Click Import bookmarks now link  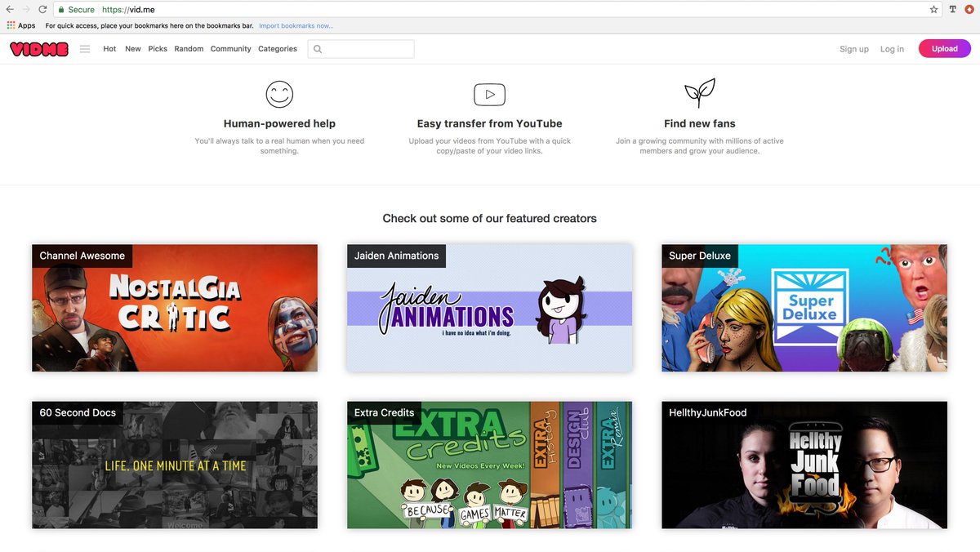[x=296, y=25]
